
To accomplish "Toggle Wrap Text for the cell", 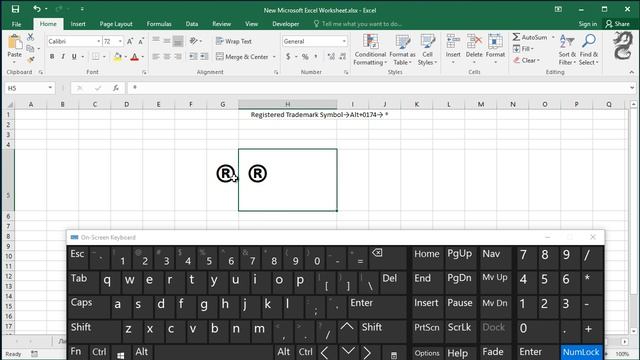I will pyautogui.click(x=234, y=41).
